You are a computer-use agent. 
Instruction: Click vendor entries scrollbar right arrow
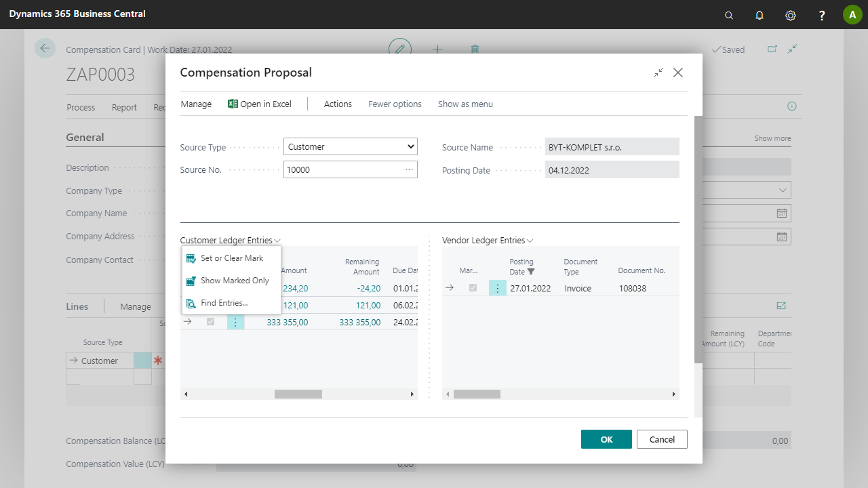[673, 394]
